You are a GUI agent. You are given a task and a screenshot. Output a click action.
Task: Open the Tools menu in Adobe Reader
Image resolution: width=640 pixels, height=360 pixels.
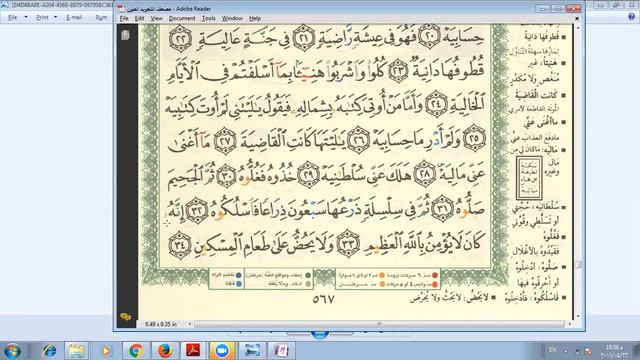209,18
